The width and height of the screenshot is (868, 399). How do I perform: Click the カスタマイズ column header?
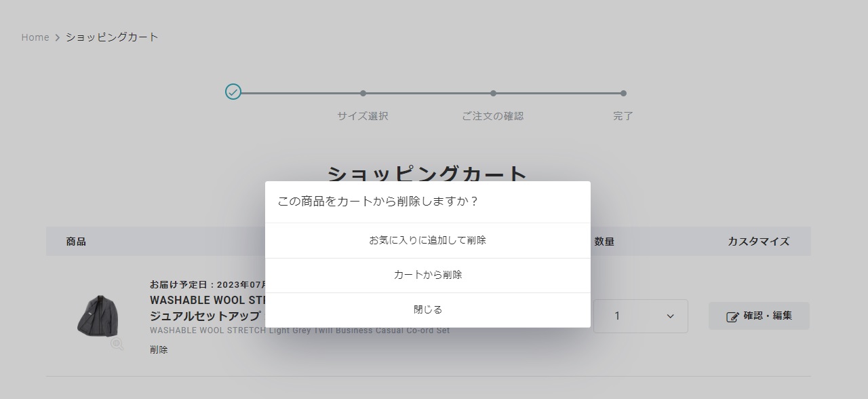(759, 242)
